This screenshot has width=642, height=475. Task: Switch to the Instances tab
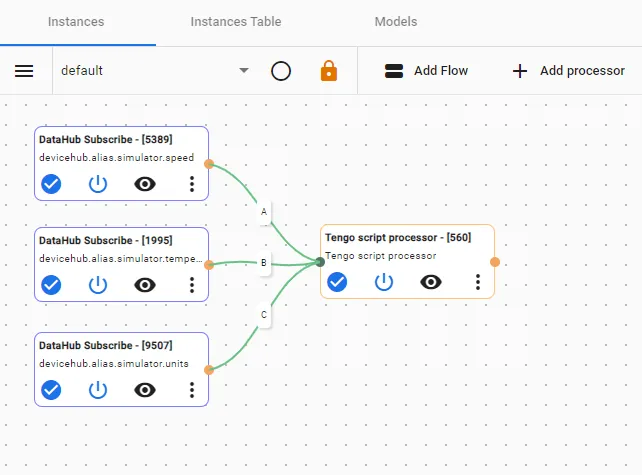click(76, 22)
